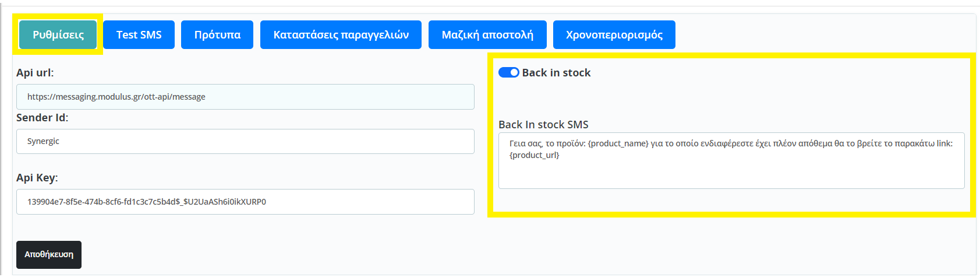The height and width of the screenshot is (277, 980).
Task: Click the "Back In stock SMS" label
Action: pyautogui.click(x=543, y=124)
